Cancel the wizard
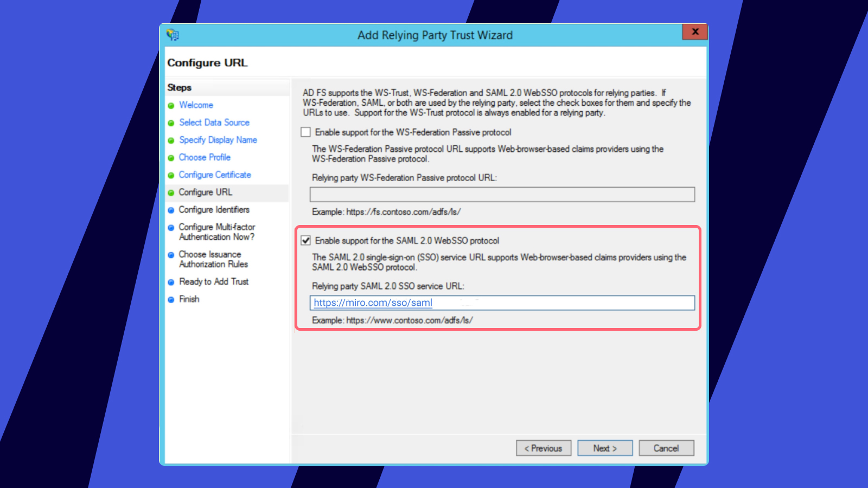 [666, 448]
